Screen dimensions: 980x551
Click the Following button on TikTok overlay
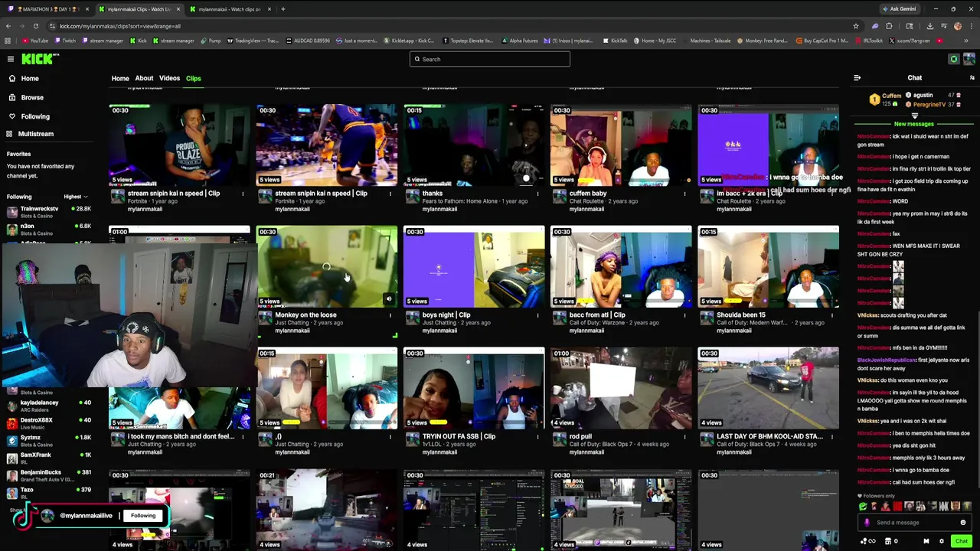(143, 516)
